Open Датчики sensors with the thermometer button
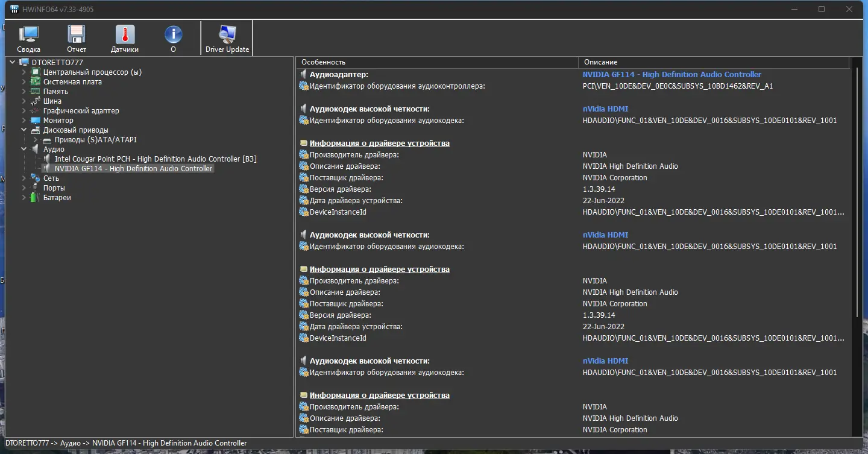The image size is (868, 454). pos(125,39)
